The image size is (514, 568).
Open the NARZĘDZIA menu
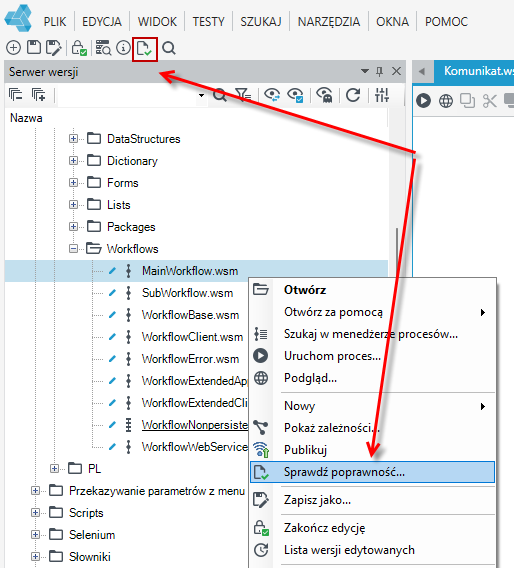[x=329, y=22]
